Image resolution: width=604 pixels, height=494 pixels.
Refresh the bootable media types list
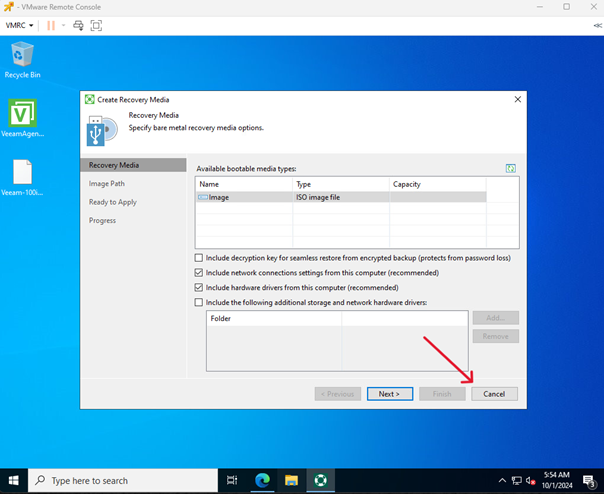click(510, 169)
